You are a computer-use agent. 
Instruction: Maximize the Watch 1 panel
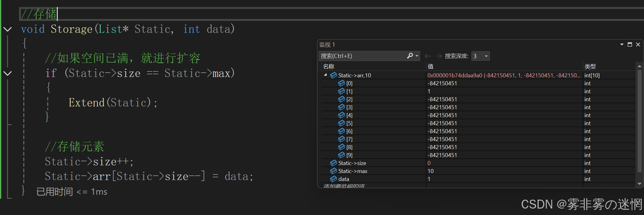[630, 44]
